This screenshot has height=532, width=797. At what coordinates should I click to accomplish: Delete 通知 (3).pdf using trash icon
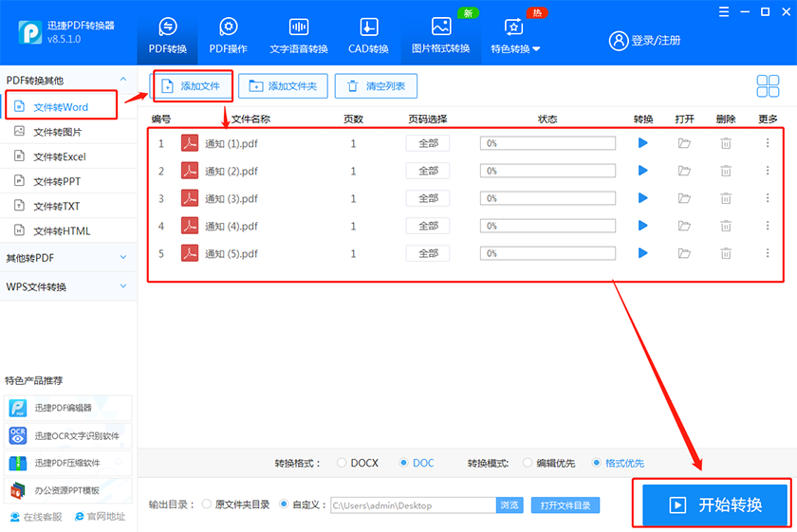(726, 198)
